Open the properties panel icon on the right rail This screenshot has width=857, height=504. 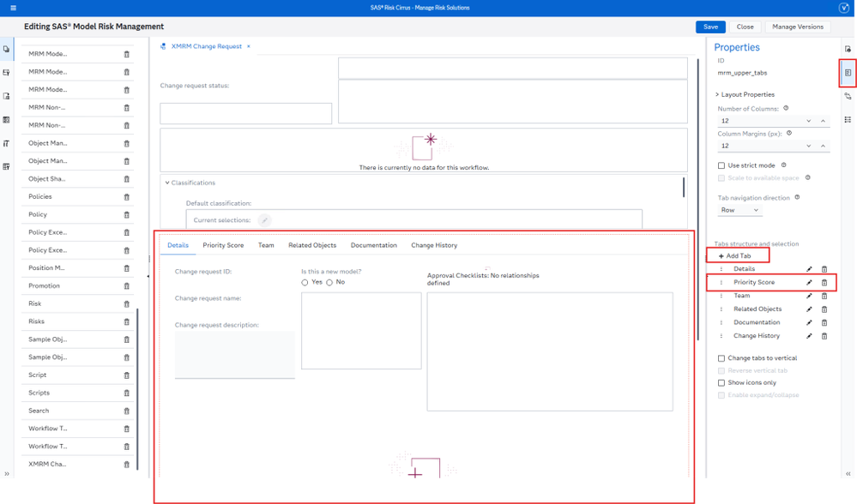tap(848, 73)
